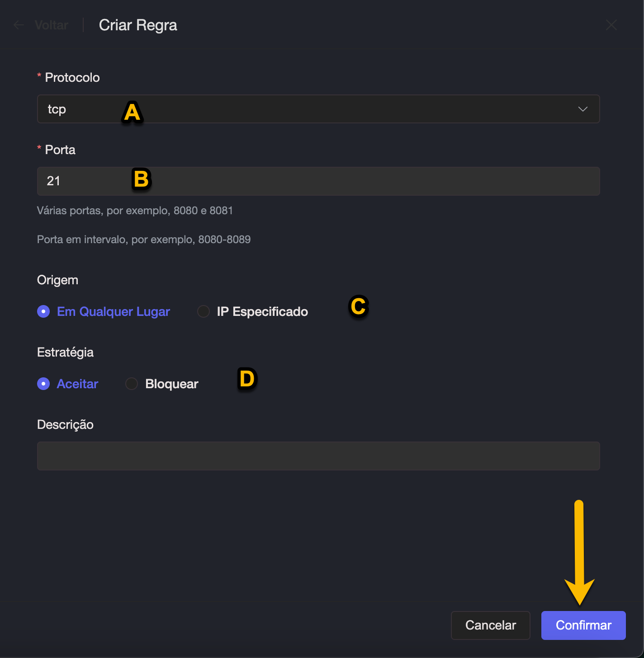Click the Criar Regra title
Screen dimensions: 644x658
138,25
